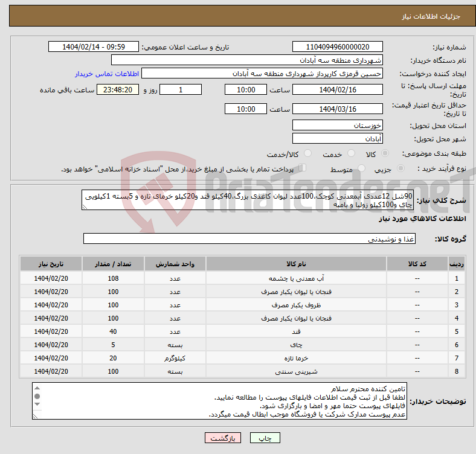Click quantity 40 in the قند row
476x454 pixels.
[x=113, y=331]
